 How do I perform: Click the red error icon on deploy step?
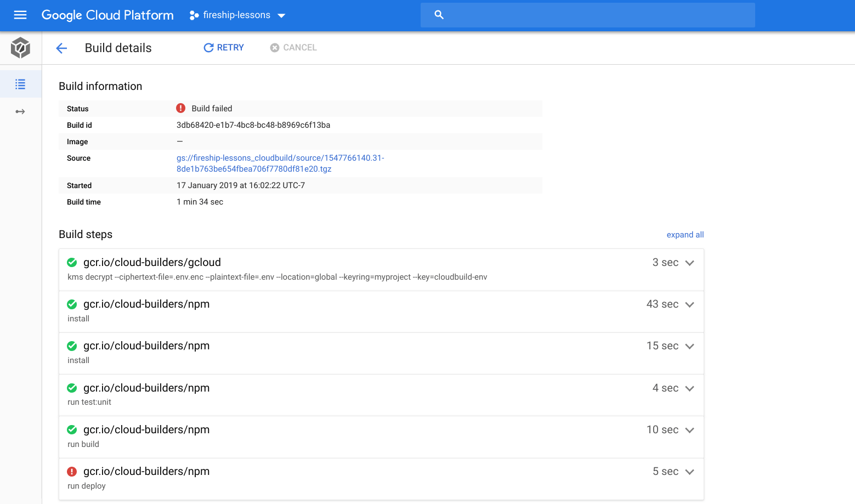coord(72,472)
